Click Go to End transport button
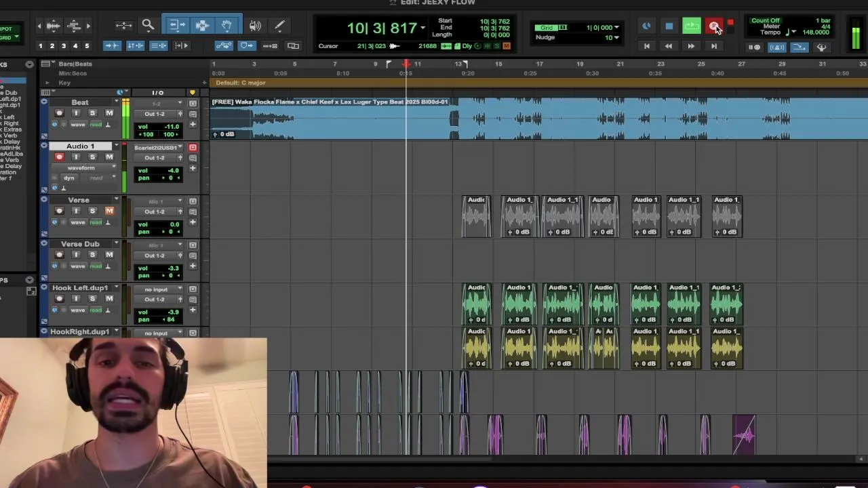Screen dimensions: 868x488 click(713, 46)
